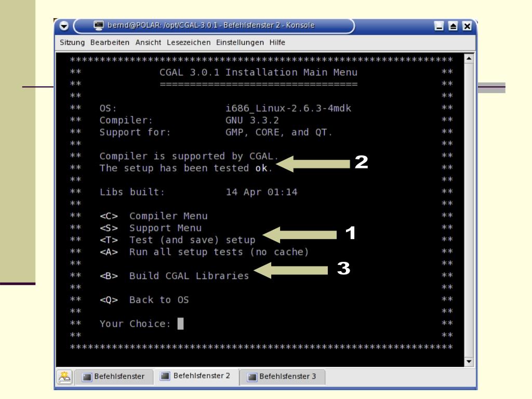Open the Lesezeichen menu

[189, 43]
